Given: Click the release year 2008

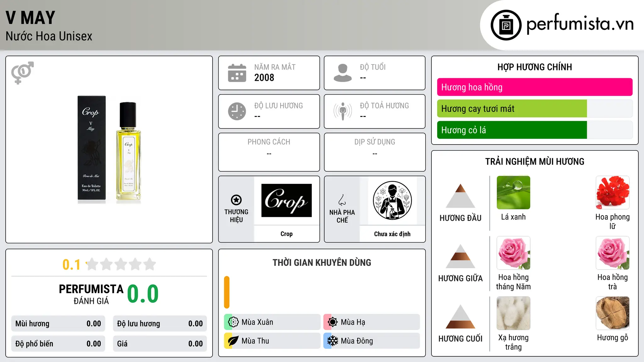Looking at the screenshot, I should [x=264, y=78].
